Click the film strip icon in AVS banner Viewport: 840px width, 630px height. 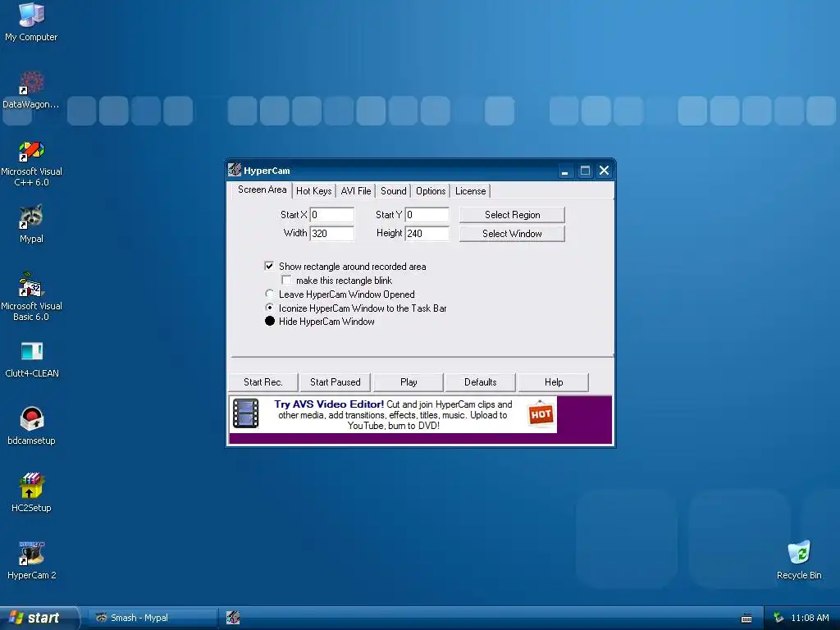coord(246,413)
